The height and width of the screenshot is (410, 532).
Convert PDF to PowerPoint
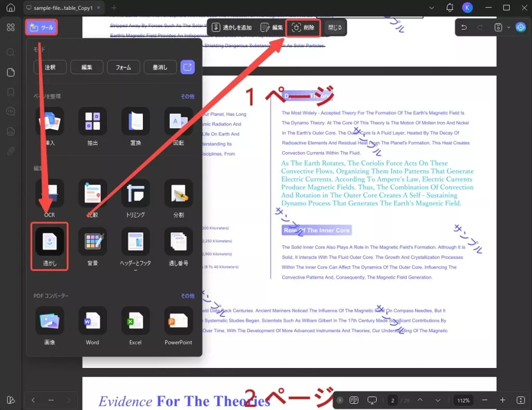coord(179,325)
